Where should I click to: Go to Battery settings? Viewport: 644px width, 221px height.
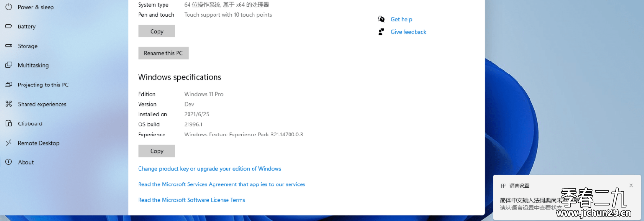pos(26,26)
